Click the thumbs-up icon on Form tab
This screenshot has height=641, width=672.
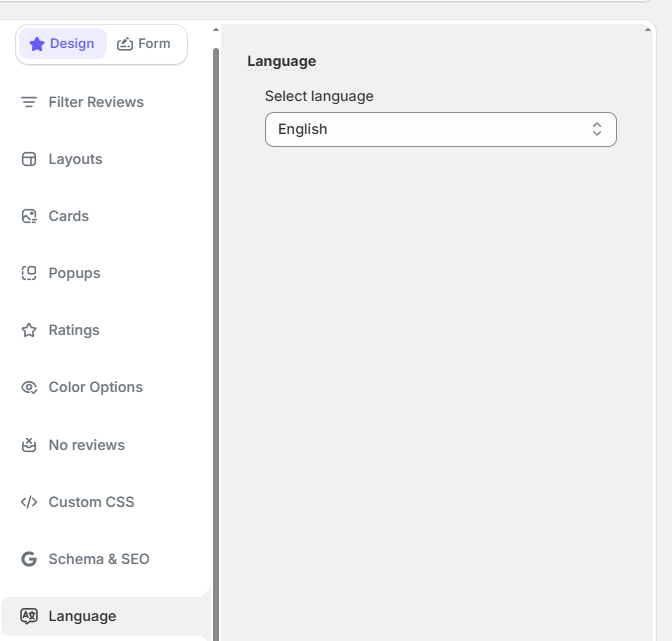pos(125,44)
